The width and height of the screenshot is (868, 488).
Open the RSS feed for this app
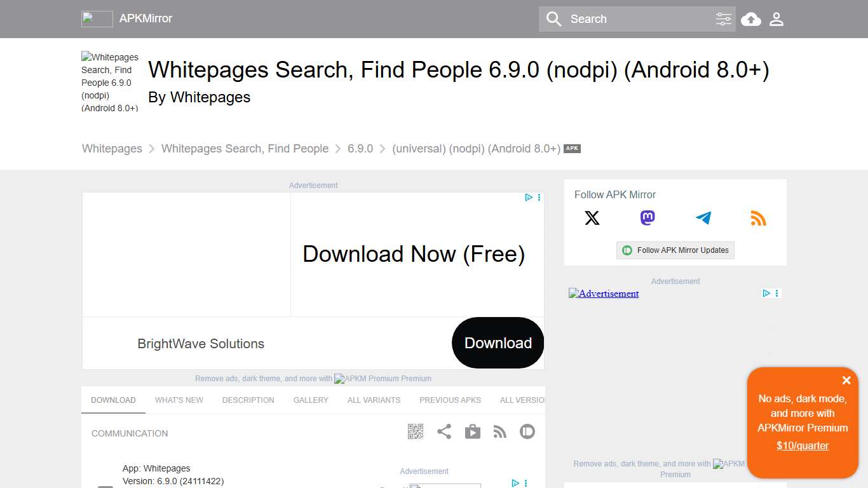click(499, 431)
